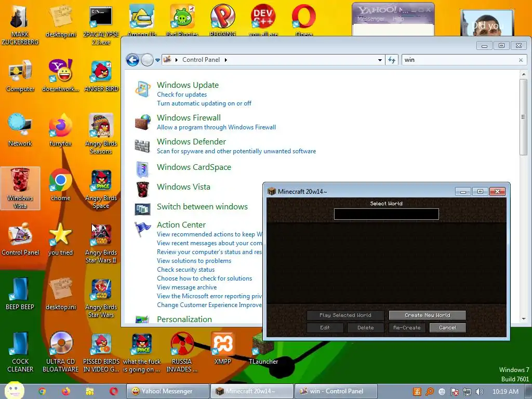Click the Minecraft world search box
This screenshot has width=532, height=399.
tap(386, 214)
